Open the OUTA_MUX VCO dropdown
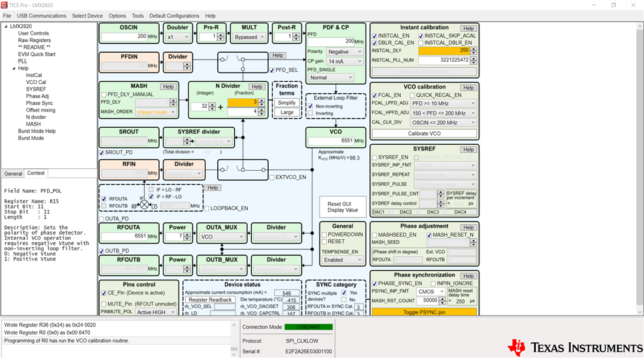Viewport: 644px width, 358px height. [222, 237]
